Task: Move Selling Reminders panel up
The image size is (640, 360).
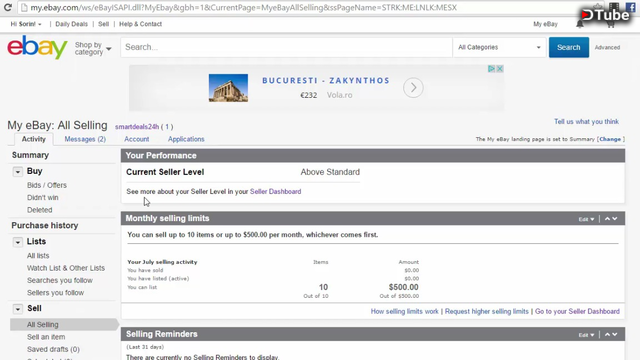Action: (607, 334)
